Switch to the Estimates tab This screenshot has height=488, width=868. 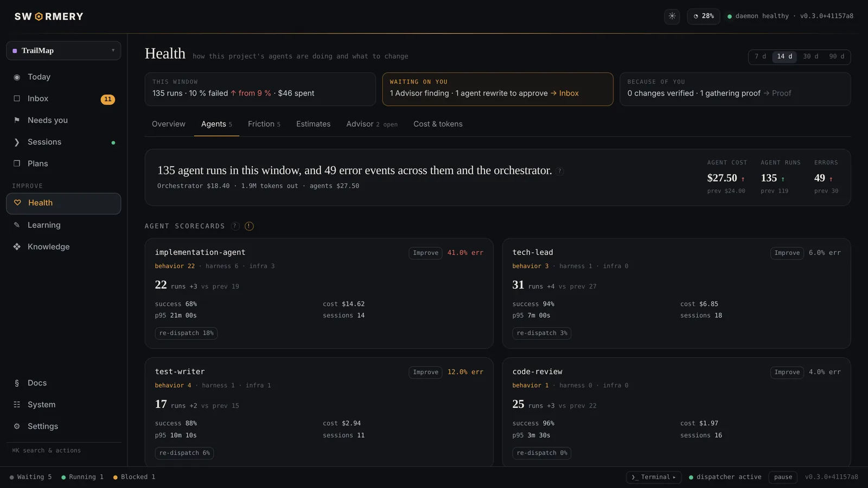[x=314, y=124]
